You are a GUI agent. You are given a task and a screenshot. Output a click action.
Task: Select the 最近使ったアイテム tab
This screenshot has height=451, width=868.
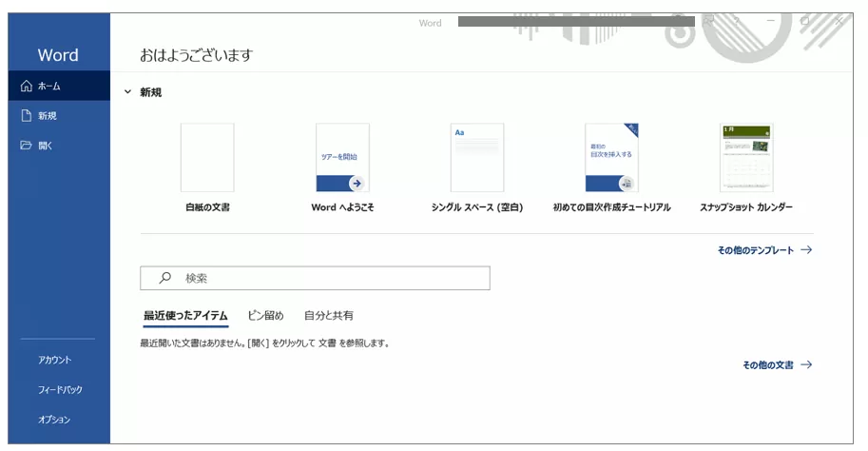(x=185, y=316)
